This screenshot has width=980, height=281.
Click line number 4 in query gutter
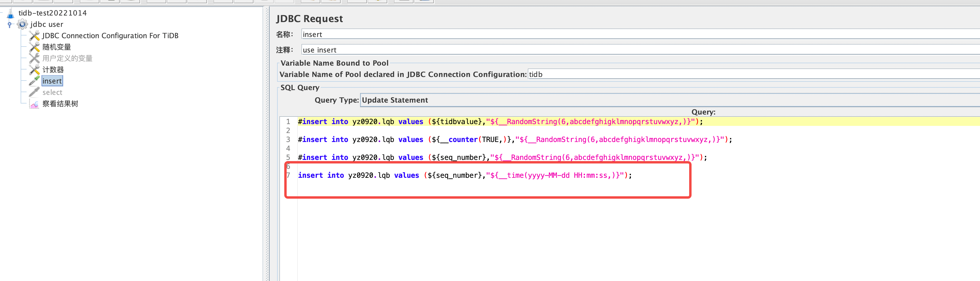coord(288,148)
